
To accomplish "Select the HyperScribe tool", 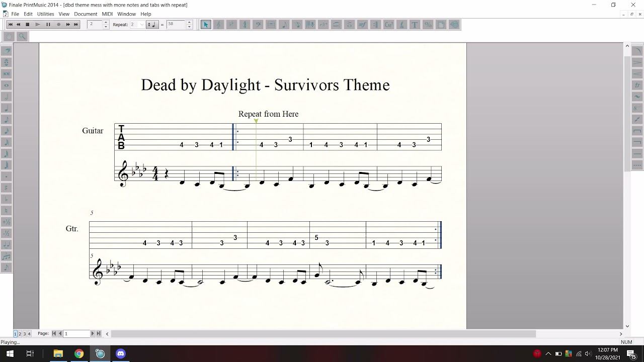I will click(310, 25).
